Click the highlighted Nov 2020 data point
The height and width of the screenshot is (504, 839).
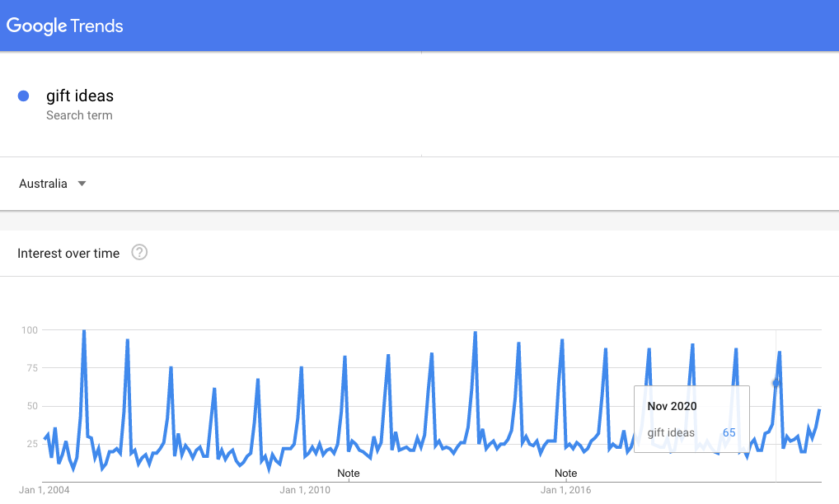coord(776,383)
